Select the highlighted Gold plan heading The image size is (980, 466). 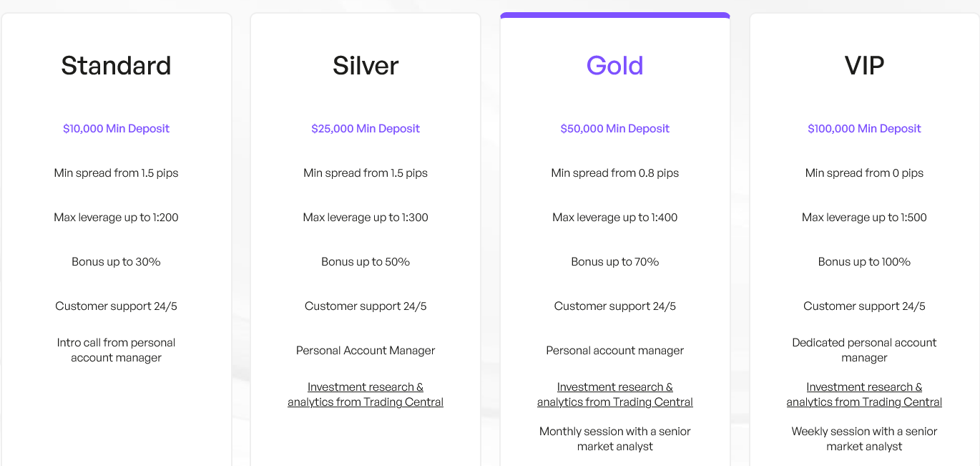click(x=615, y=66)
